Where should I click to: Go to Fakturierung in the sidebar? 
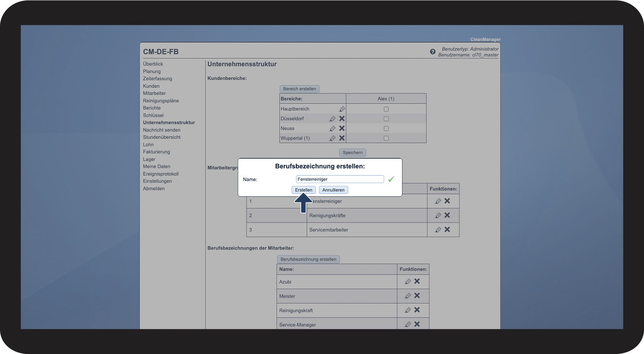[x=156, y=152]
